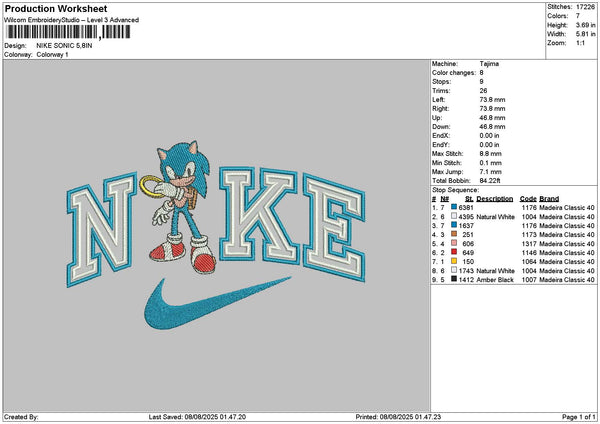Click the 'Stop Sequence:' heading
The height and width of the screenshot is (424, 600).
pos(455,190)
